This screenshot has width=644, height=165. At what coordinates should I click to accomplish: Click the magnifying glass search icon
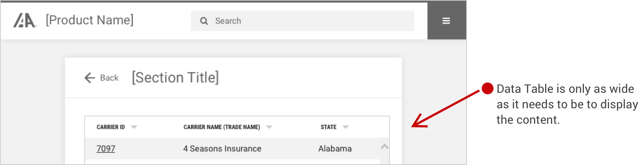click(x=204, y=21)
